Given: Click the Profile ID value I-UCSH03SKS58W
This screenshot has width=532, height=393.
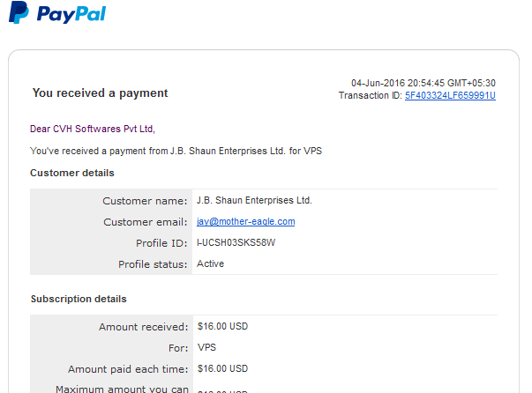Looking at the screenshot, I should pyautogui.click(x=236, y=242).
